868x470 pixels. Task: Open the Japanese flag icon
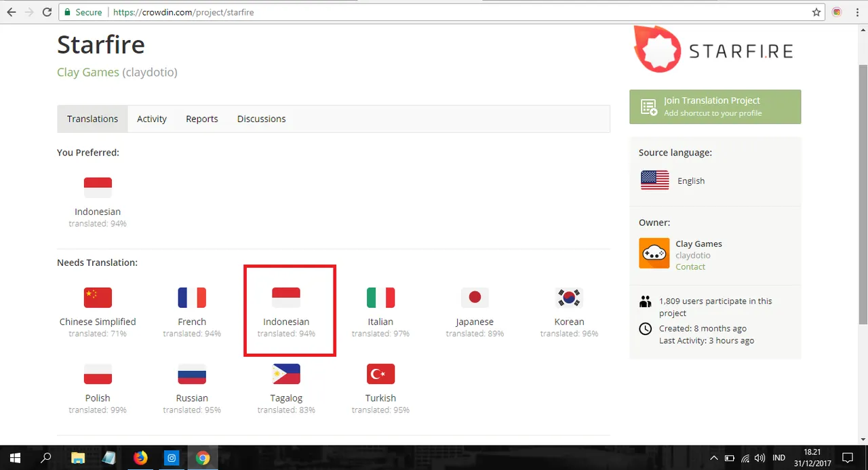point(475,298)
